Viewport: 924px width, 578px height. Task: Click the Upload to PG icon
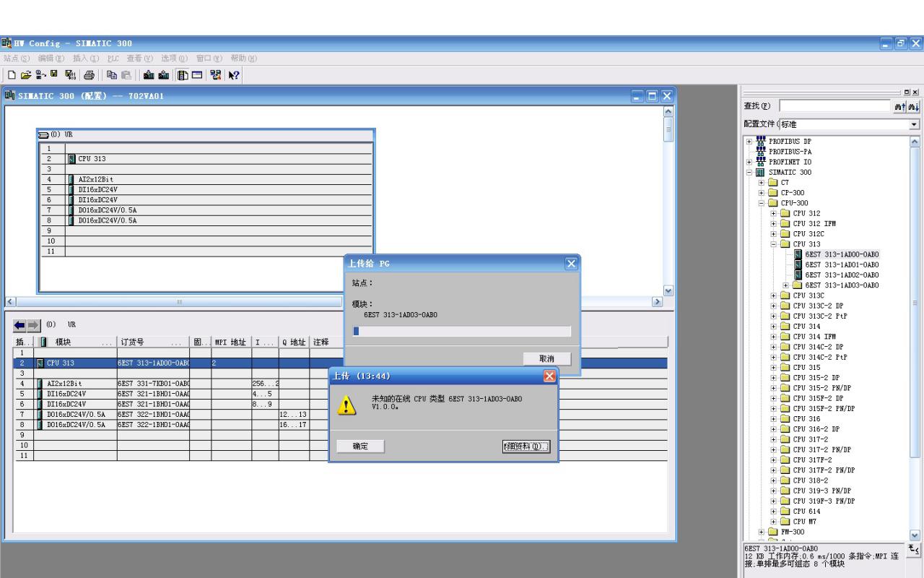[x=164, y=75]
